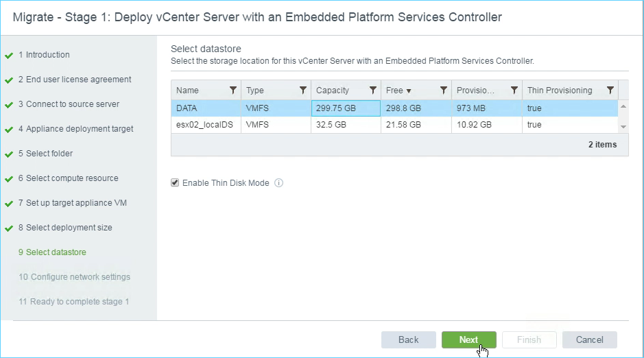644x358 pixels.
Task: Click checkmark next to Select compute resource
Action: coord(9,178)
